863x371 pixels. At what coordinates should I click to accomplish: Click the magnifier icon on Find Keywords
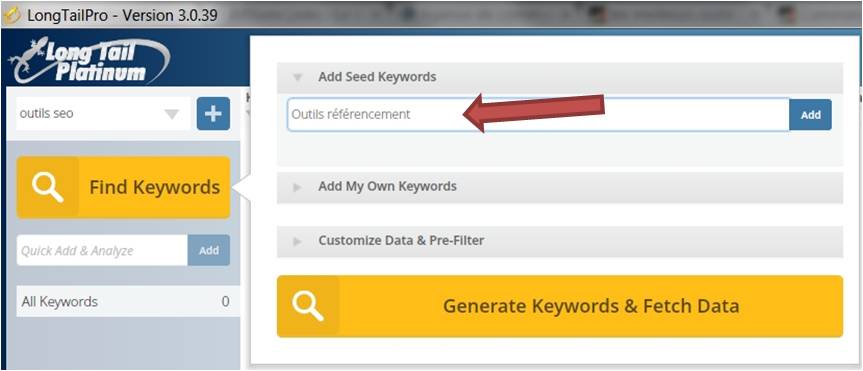point(47,187)
